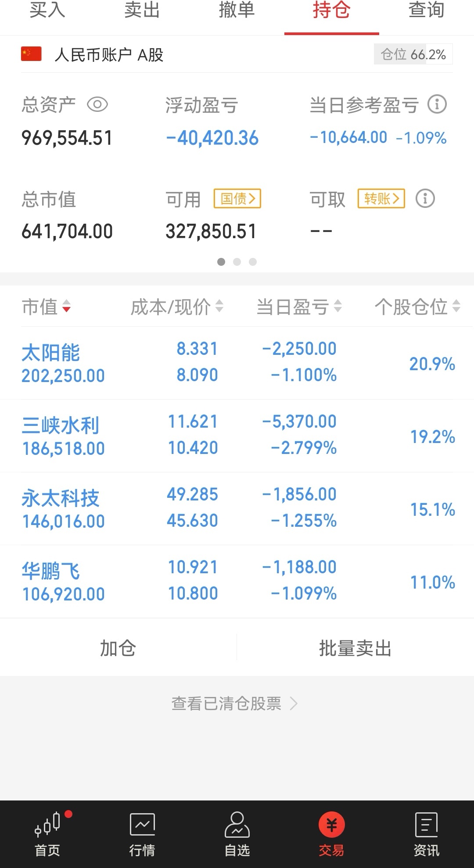Switch to the 买入 tab
The image size is (474, 868).
point(47,11)
